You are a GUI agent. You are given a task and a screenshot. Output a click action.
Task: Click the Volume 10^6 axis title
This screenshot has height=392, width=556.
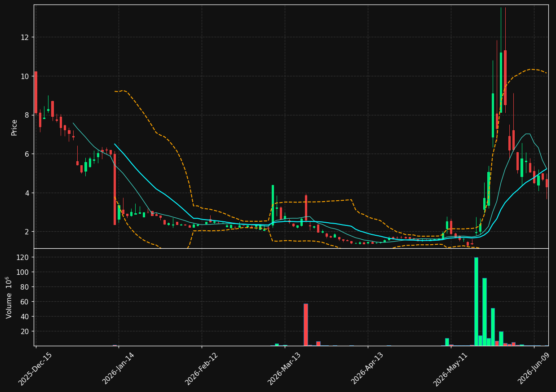click(x=9, y=297)
